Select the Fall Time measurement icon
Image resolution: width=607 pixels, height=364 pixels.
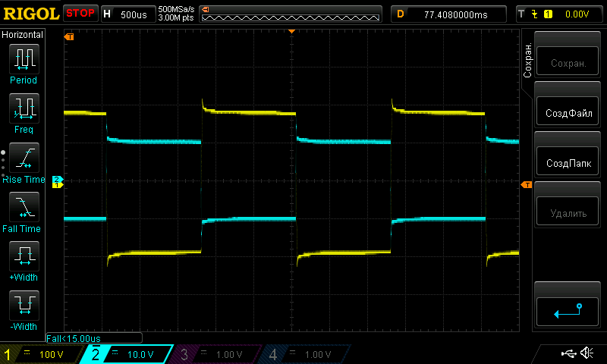(24, 206)
